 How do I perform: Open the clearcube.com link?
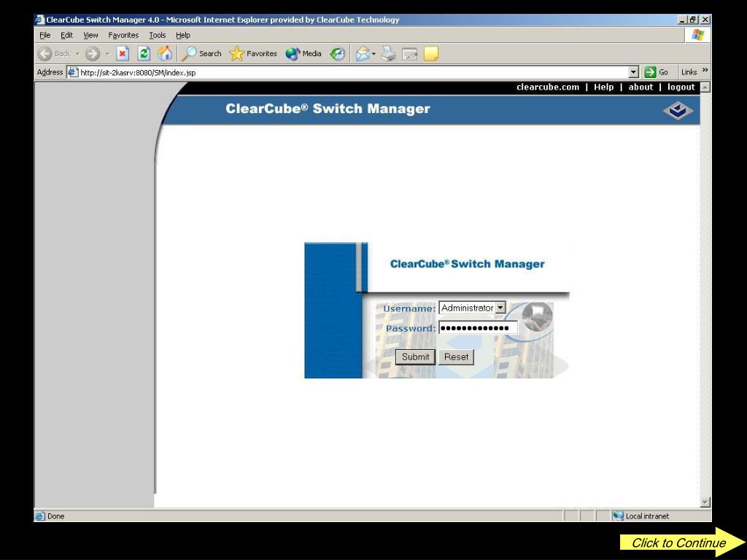pyautogui.click(x=548, y=87)
